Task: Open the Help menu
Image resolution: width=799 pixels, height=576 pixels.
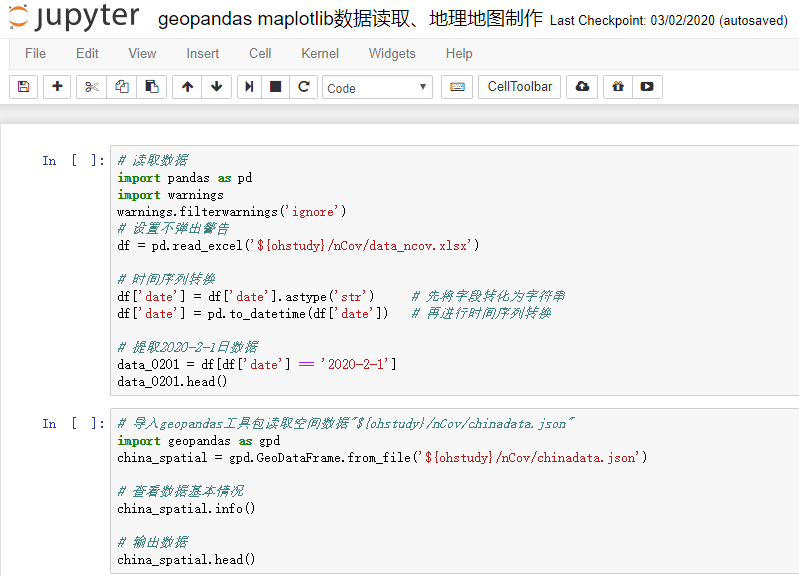Action: pyautogui.click(x=459, y=54)
